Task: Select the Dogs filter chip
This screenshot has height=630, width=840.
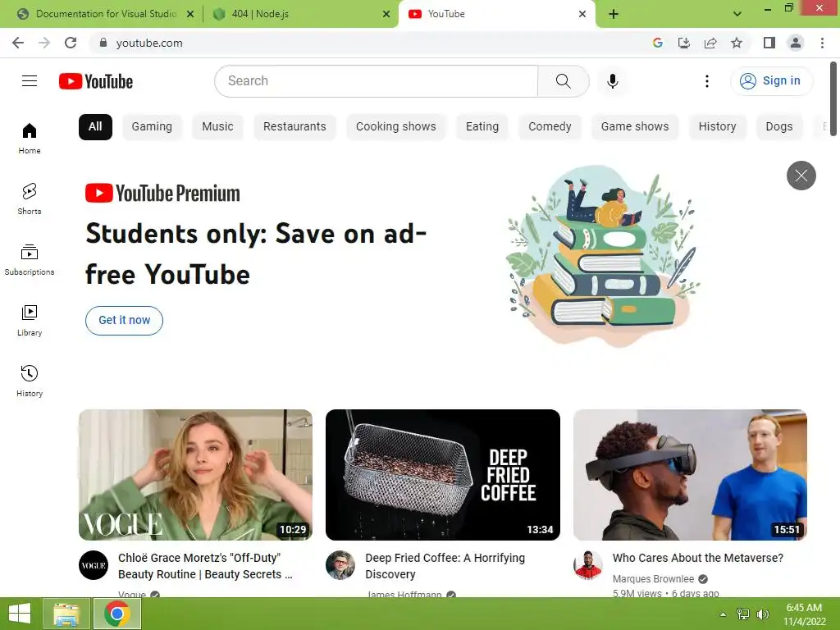Action: (x=779, y=127)
